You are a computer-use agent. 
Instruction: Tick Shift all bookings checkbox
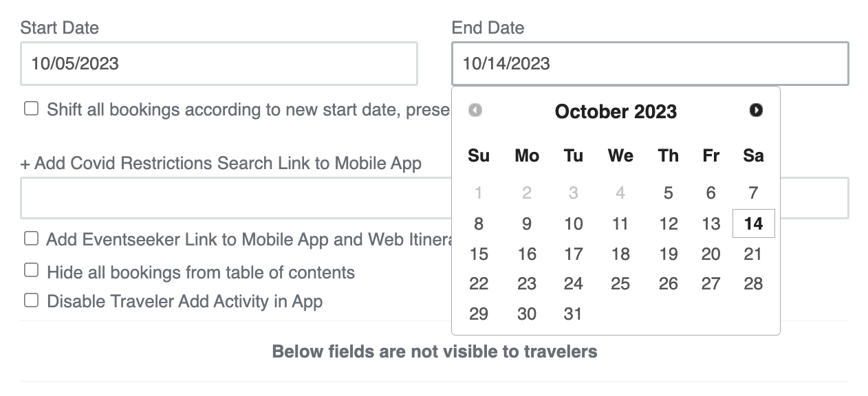pyautogui.click(x=31, y=109)
